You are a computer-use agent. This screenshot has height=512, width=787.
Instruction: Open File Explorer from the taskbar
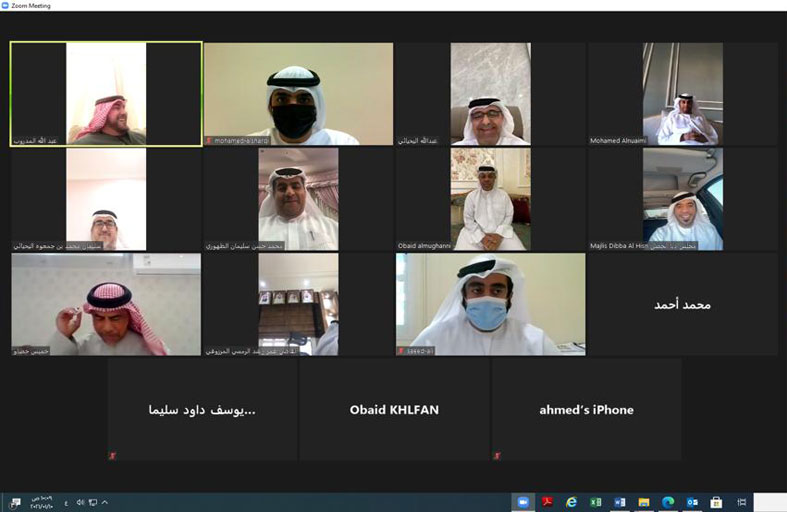tap(643, 502)
